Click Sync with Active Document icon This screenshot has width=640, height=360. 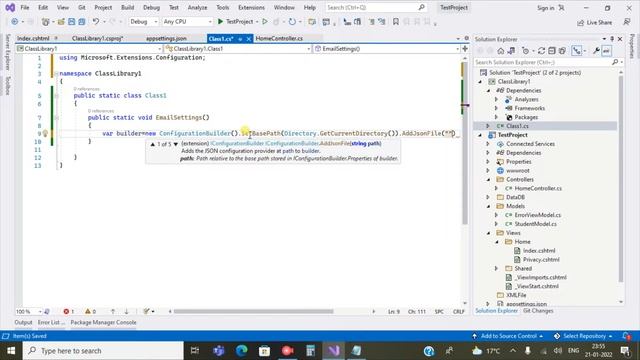tap(541, 51)
